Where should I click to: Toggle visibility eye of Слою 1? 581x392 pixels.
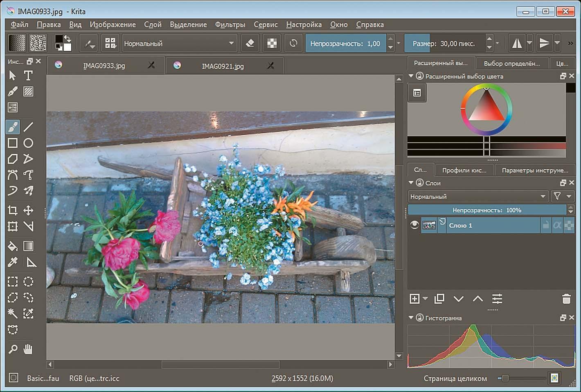coord(414,225)
